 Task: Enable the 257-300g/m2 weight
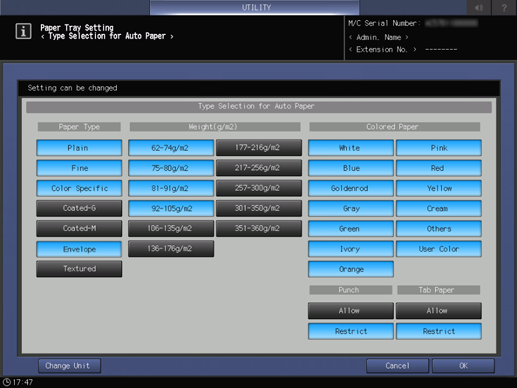259,188
